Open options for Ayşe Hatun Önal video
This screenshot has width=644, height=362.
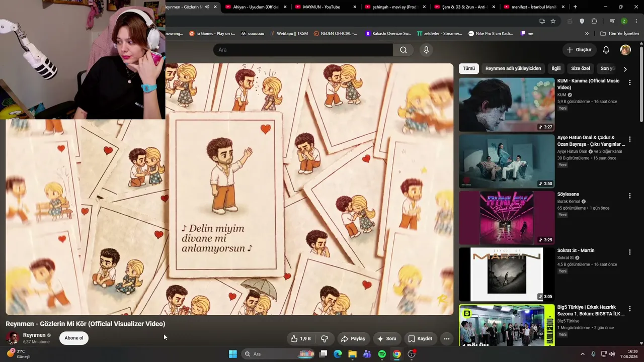[629, 139]
